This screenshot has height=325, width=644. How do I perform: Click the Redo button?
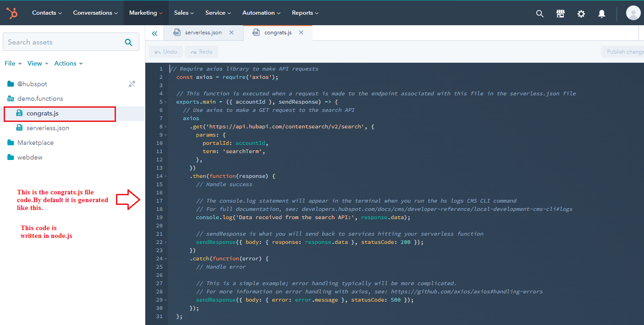pyautogui.click(x=201, y=51)
